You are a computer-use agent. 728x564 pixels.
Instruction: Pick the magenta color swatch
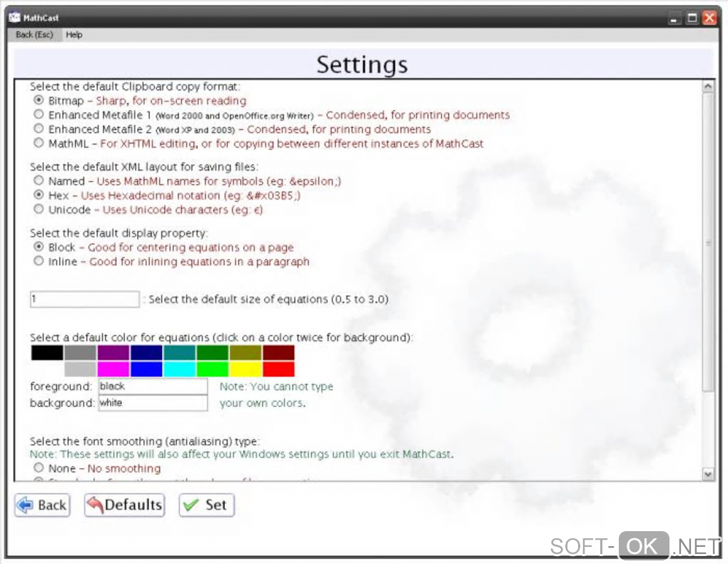click(113, 369)
